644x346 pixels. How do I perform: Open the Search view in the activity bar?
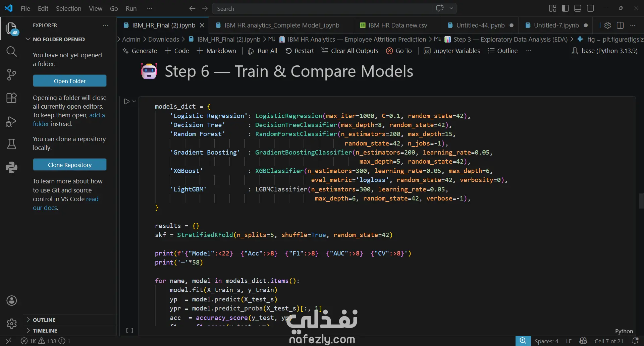coord(12,51)
